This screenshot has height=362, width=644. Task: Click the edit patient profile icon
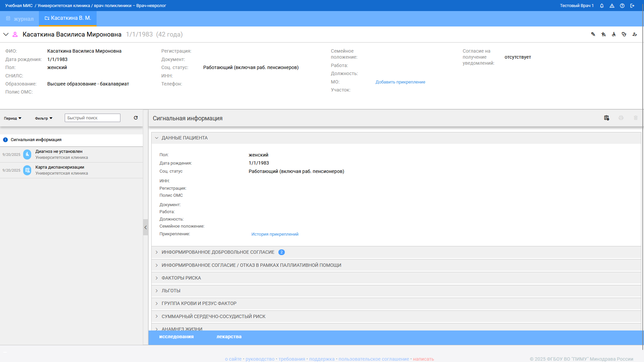(x=634, y=34)
